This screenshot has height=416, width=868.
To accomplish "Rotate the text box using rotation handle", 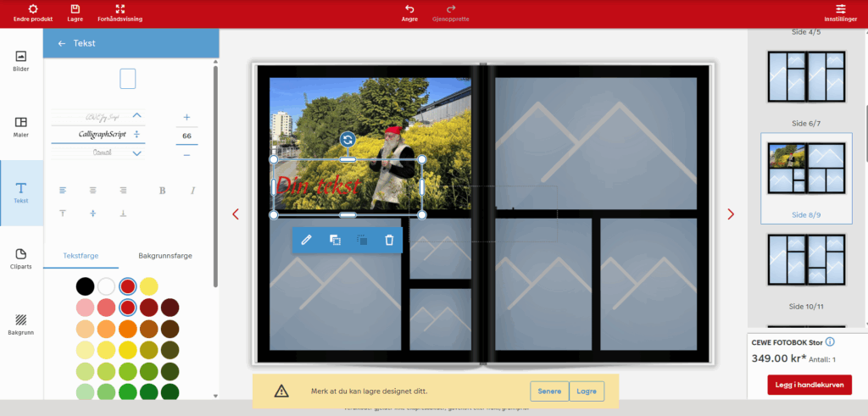I will (x=348, y=139).
